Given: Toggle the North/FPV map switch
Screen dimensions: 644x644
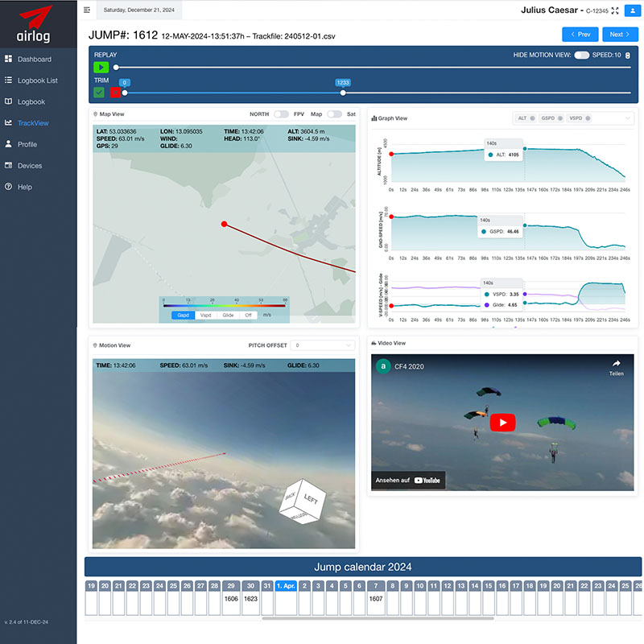Looking at the screenshot, I should coord(281,114).
